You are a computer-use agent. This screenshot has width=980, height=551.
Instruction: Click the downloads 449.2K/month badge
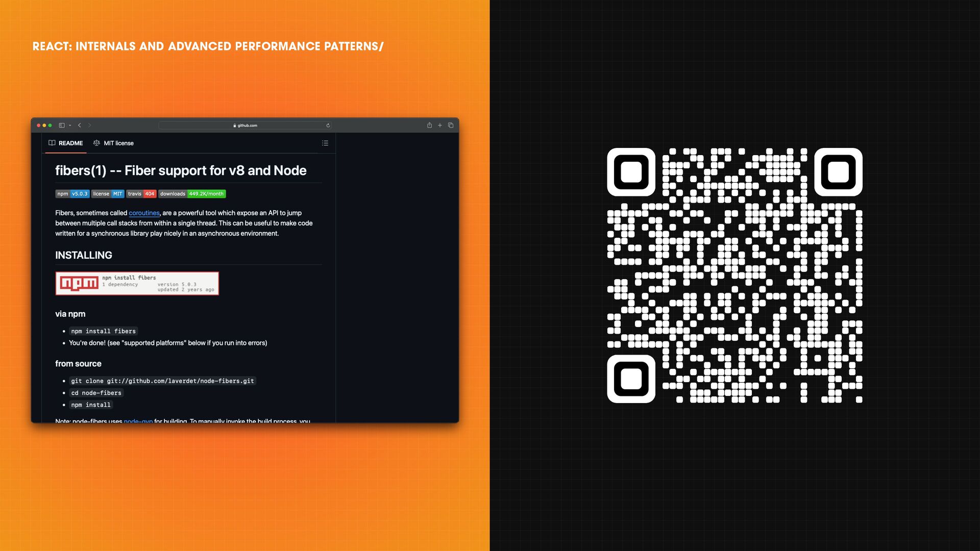coord(192,194)
